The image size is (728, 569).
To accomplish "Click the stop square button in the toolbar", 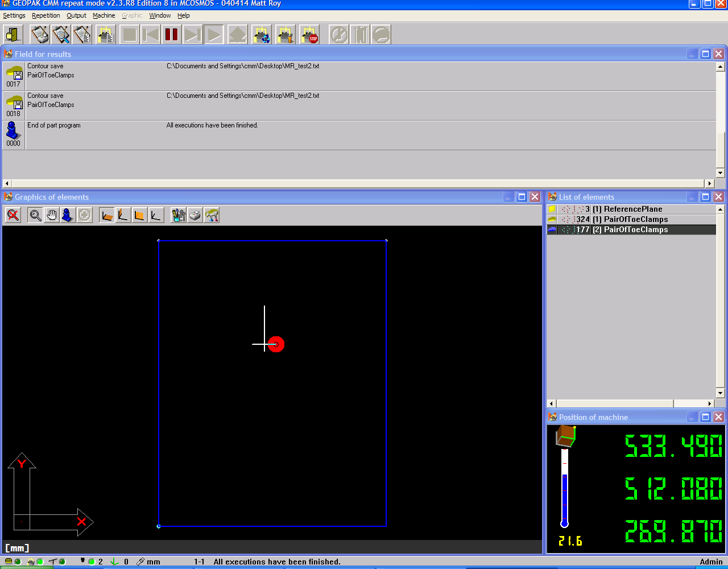I will click(x=130, y=35).
